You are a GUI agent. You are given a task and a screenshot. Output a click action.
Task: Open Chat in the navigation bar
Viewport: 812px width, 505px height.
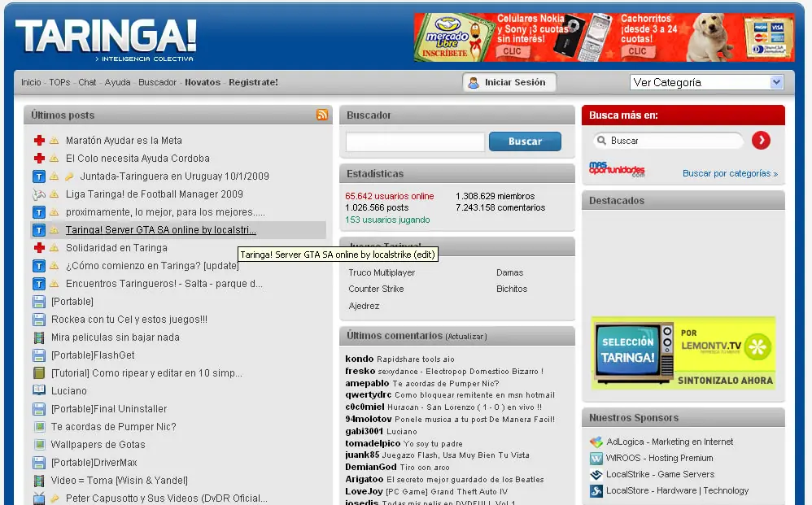coord(87,82)
